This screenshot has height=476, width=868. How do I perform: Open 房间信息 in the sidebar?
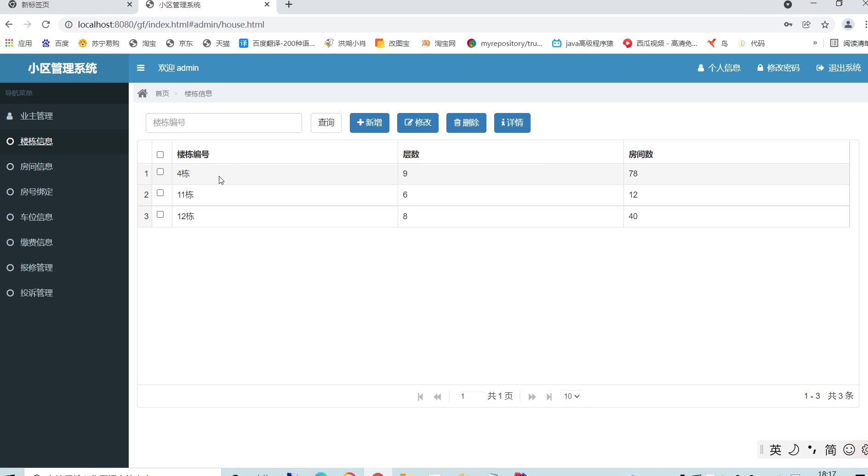(64, 167)
